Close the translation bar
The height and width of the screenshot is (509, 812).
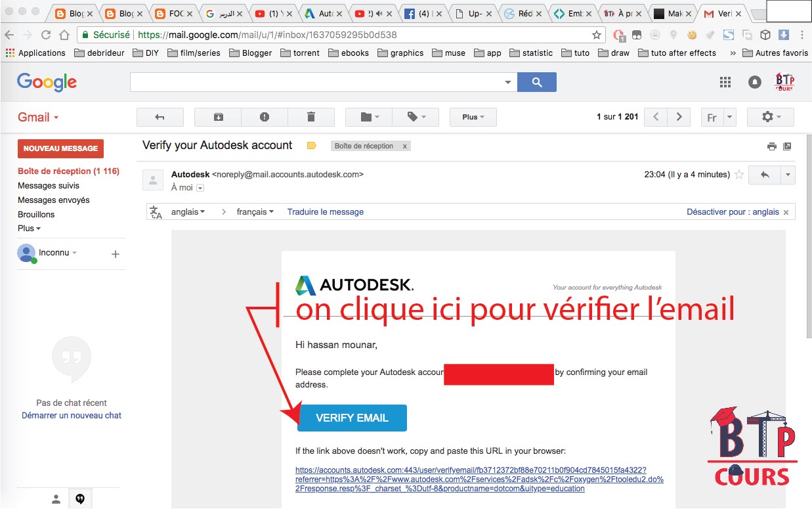pos(786,212)
